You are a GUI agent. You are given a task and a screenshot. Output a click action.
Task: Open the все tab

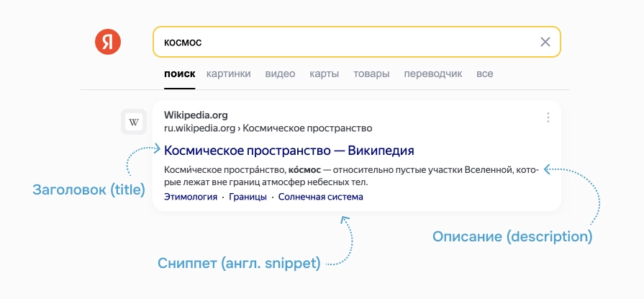point(485,74)
